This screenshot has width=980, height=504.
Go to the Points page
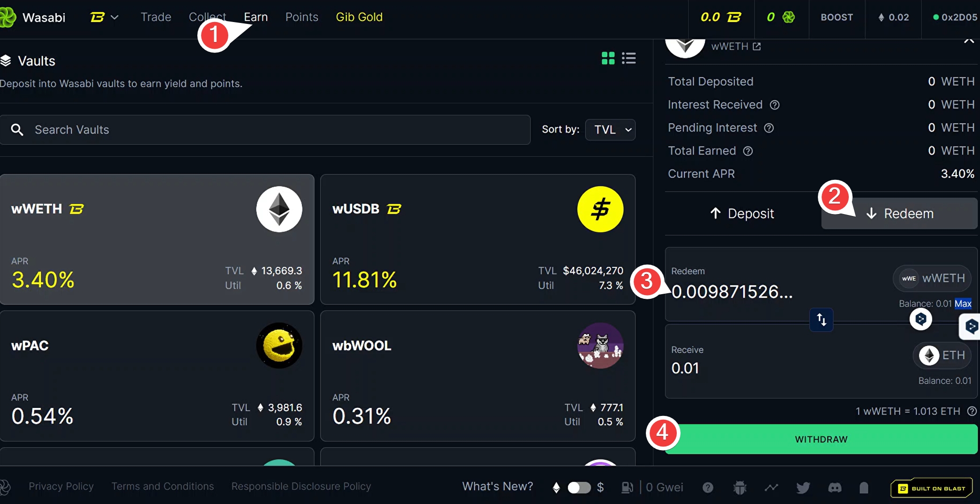[x=301, y=17]
